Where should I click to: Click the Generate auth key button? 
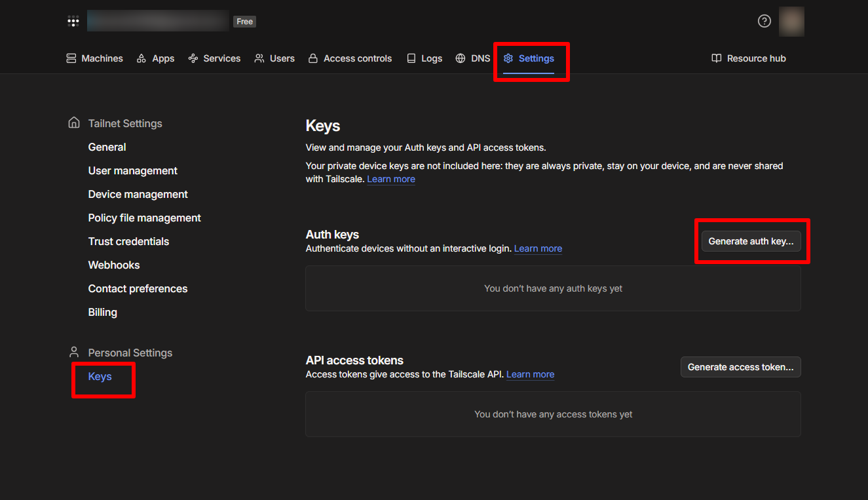pyautogui.click(x=751, y=241)
